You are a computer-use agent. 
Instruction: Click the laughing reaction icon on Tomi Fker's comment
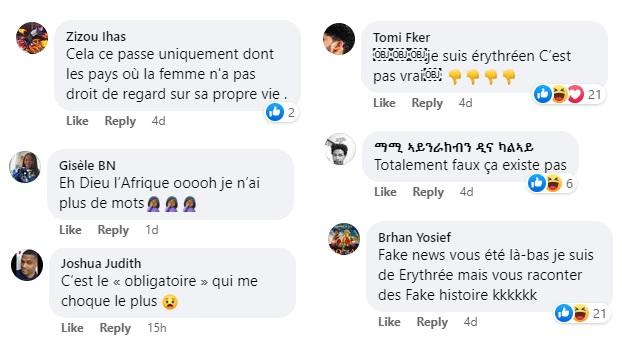pyautogui.click(x=560, y=94)
